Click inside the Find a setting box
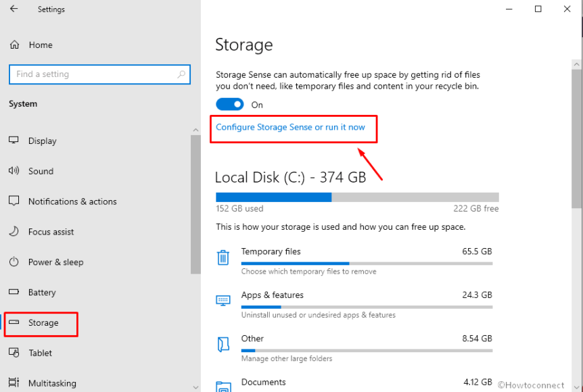The width and height of the screenshot is (583, 392). tap(99, 74)
